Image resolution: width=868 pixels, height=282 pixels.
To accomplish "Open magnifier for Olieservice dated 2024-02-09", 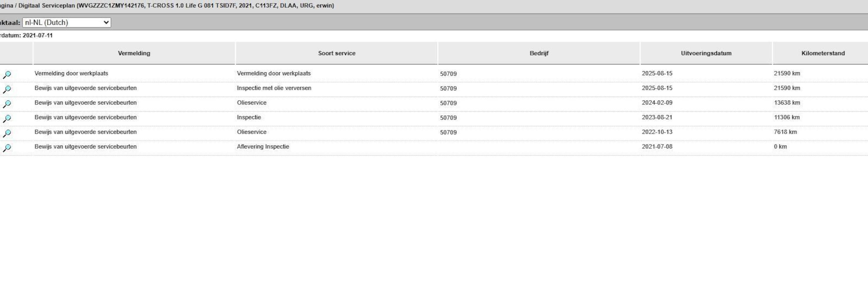I will [7, 104].
